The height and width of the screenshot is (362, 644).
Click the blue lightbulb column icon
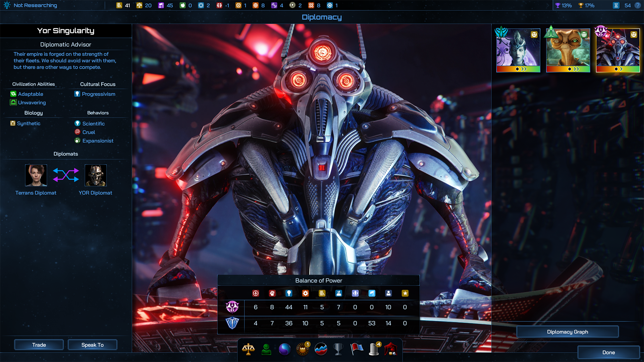point(289,293)
